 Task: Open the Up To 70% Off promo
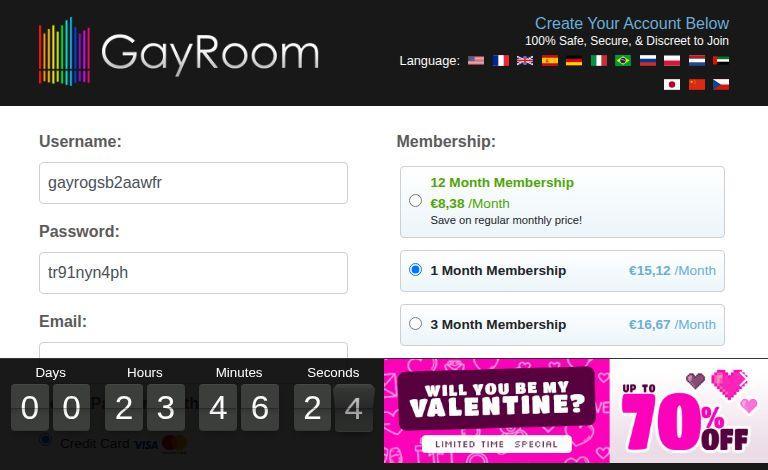(x=688, y=410)
